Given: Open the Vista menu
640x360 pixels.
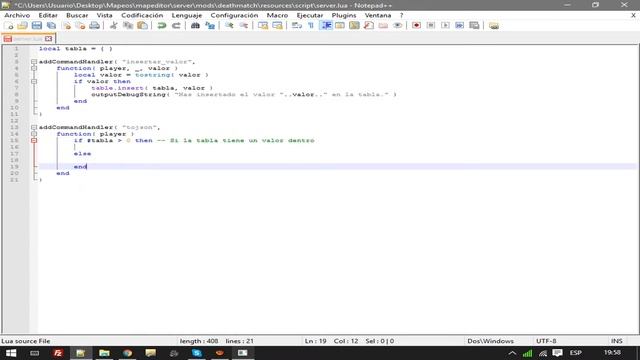Looking at the screenshot, I should [x=104, y=15].
